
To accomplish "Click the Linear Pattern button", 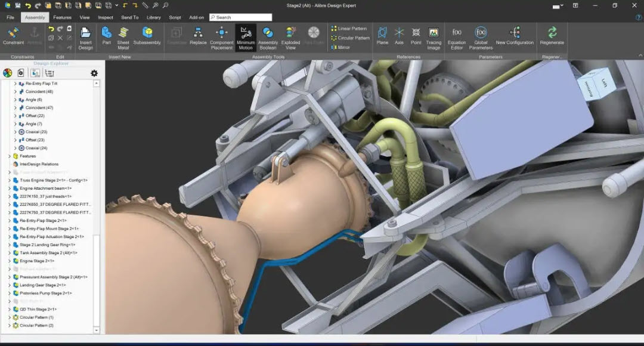I will coord(348,29).
